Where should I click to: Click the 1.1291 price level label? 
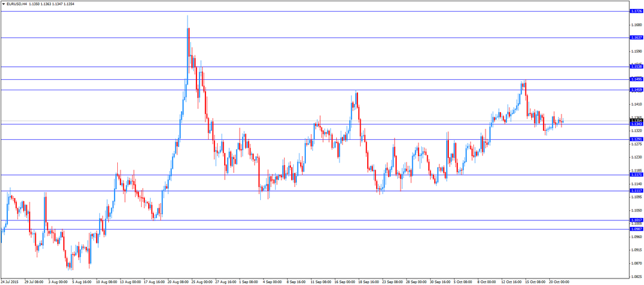pos(636,139)
